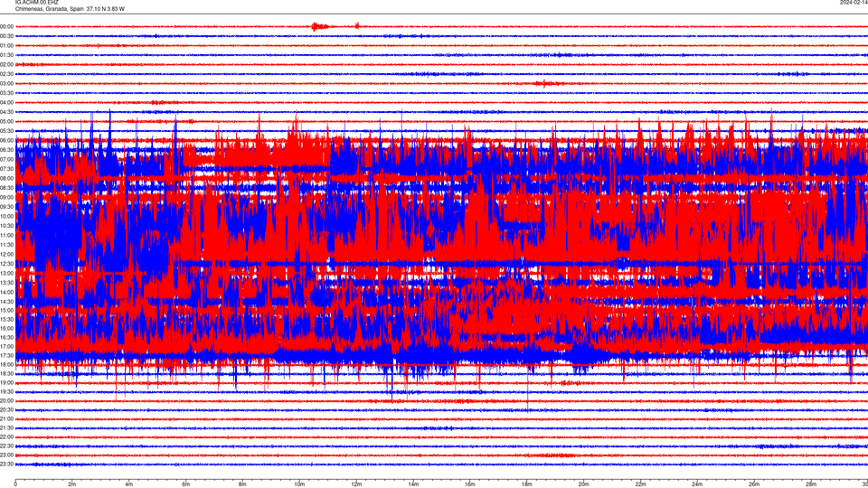Select the 18:30 time label
Image resolution: width=868 pixels, height=488 pixels.
point(6,373)
